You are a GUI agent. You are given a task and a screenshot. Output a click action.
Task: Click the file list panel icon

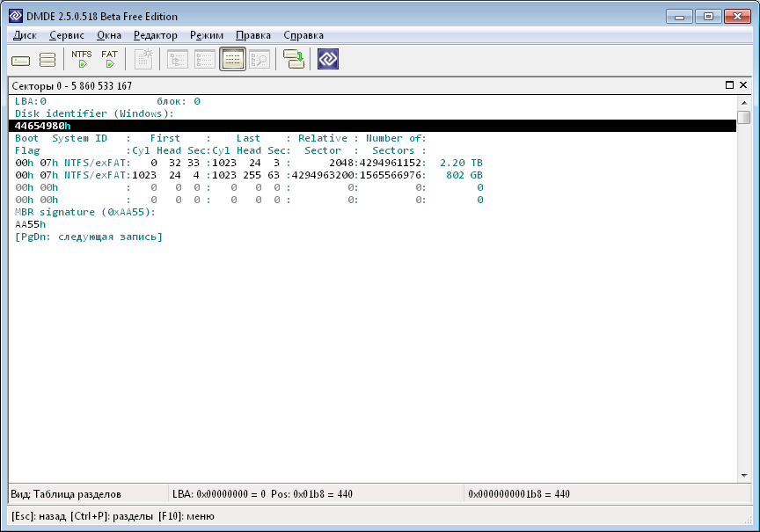pos(205,60)
